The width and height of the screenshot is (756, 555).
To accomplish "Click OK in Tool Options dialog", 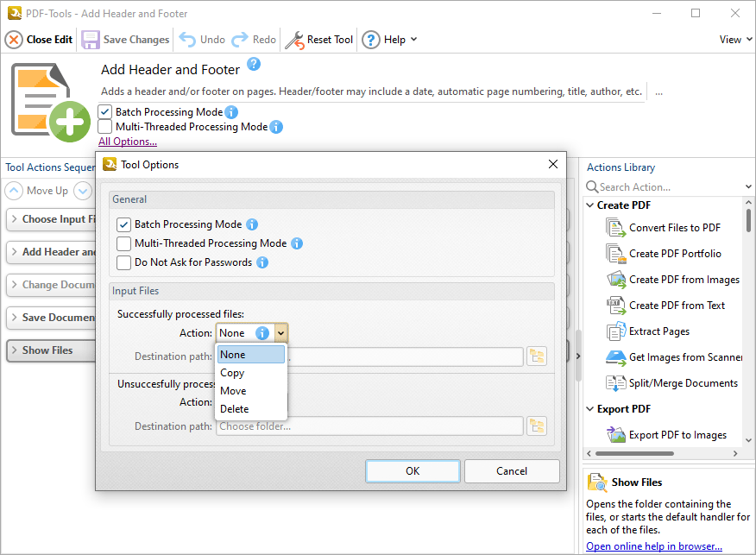I will click(x=413, y=471).
